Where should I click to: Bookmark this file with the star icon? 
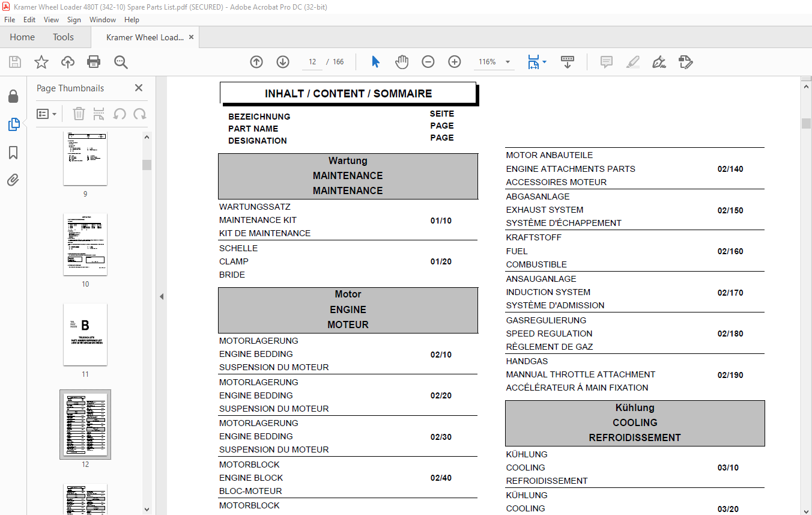41,62
